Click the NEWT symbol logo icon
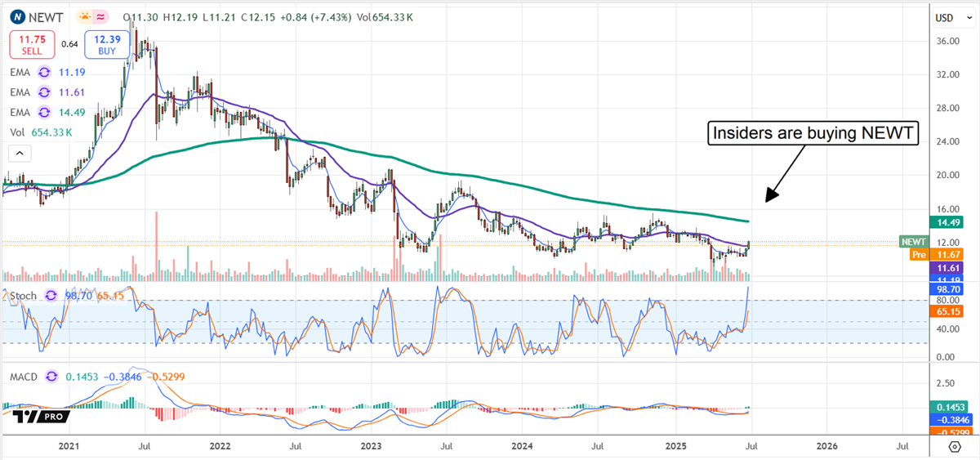 click(16, 16)
